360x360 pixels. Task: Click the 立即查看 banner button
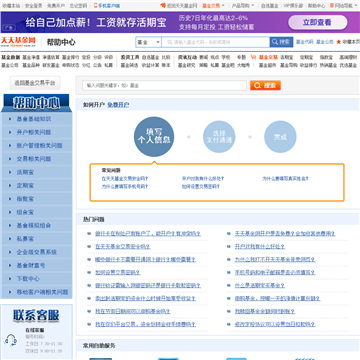point(317,22)
